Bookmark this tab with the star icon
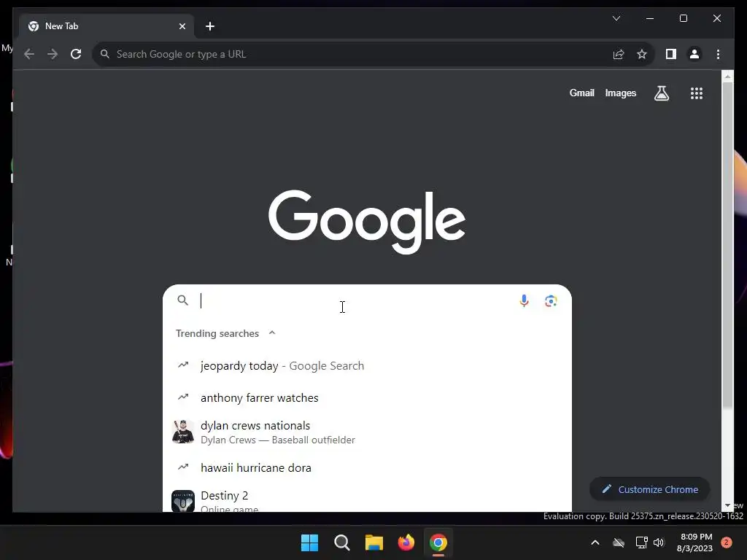 coord(642,54)
